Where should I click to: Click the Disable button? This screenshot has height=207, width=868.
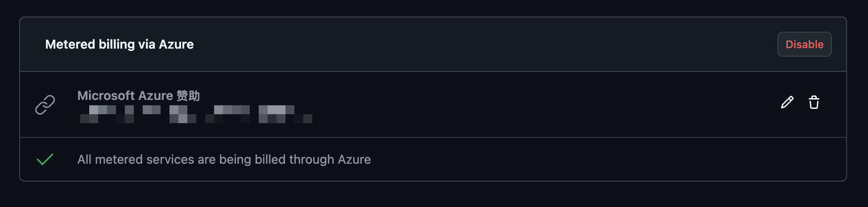(804, 44)
